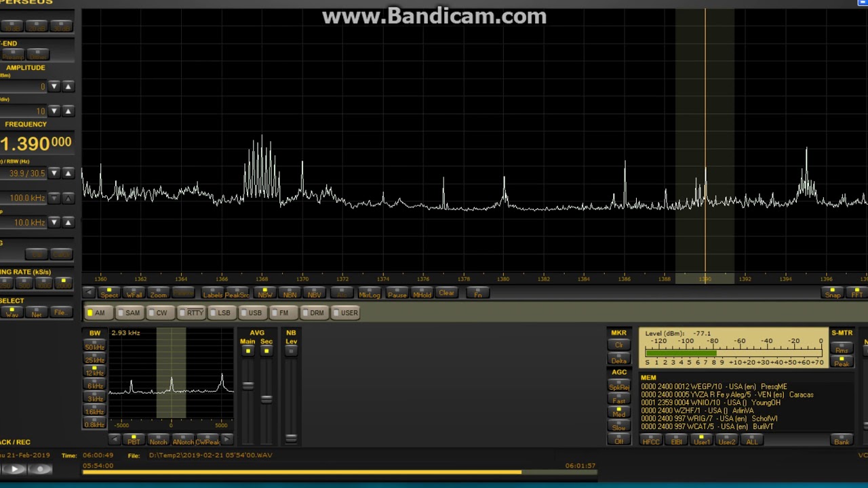Select User2 memory database

tap(726, 441)
